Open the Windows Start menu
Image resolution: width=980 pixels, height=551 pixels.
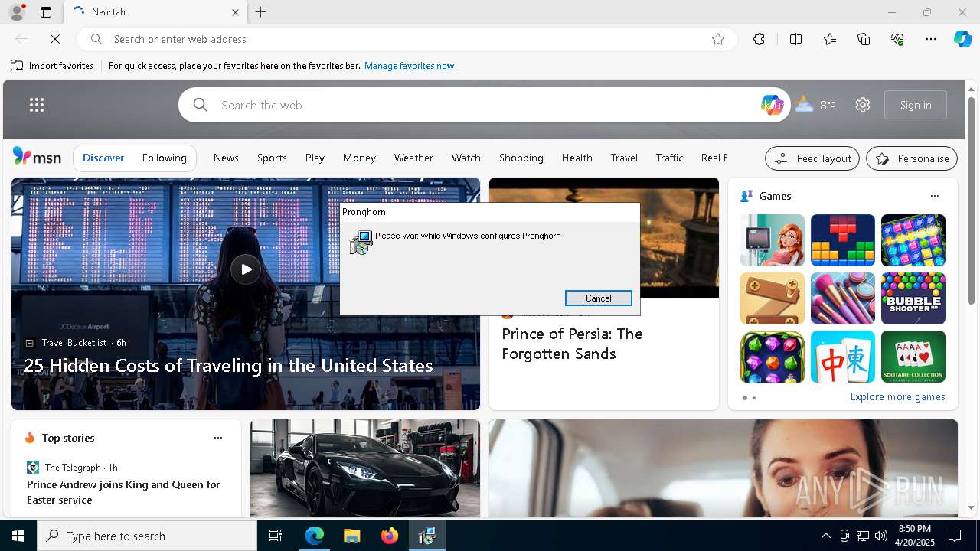tap(18, 536)
